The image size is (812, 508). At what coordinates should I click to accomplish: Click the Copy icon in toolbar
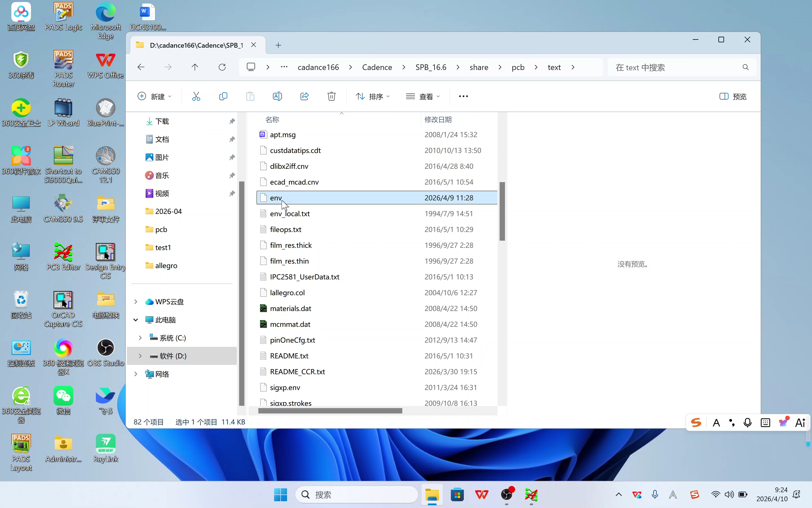point(223,97)
